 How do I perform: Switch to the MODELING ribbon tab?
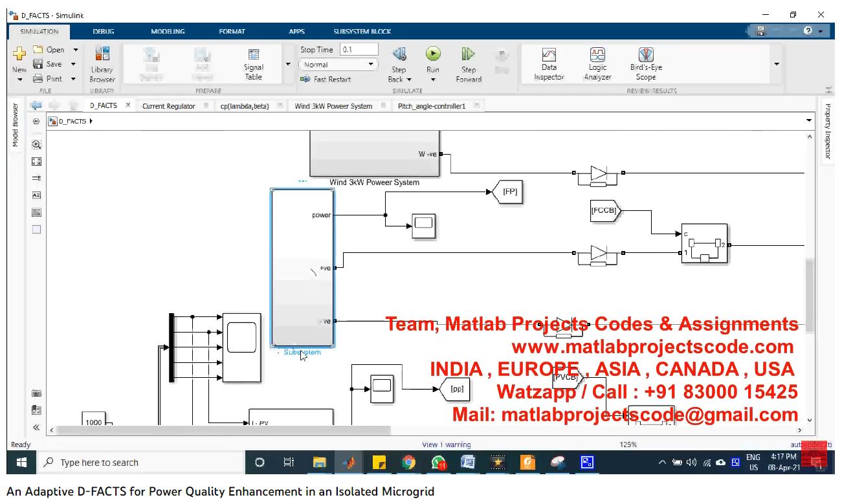[x=168, y=31]
